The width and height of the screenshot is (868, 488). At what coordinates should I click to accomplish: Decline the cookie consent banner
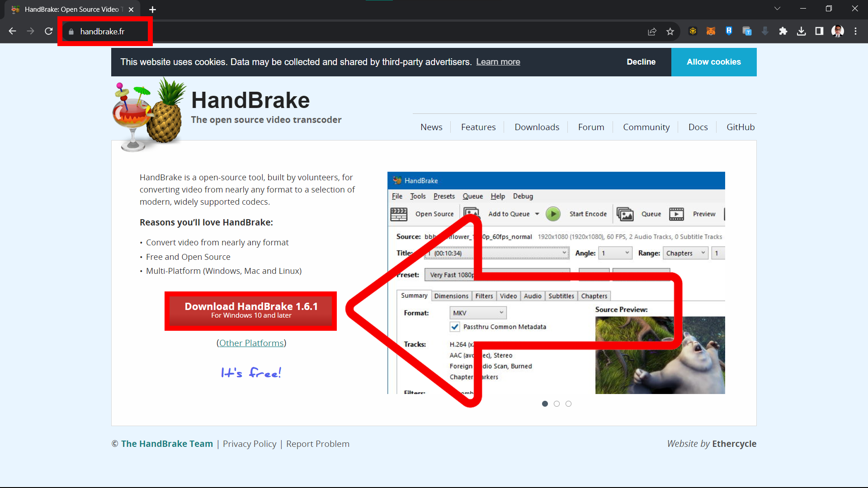tap(641, 61)
